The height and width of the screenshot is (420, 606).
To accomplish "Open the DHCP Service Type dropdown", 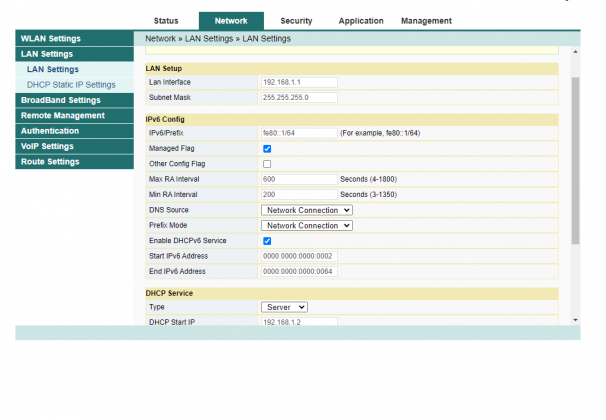I will (x=284, y=307).
